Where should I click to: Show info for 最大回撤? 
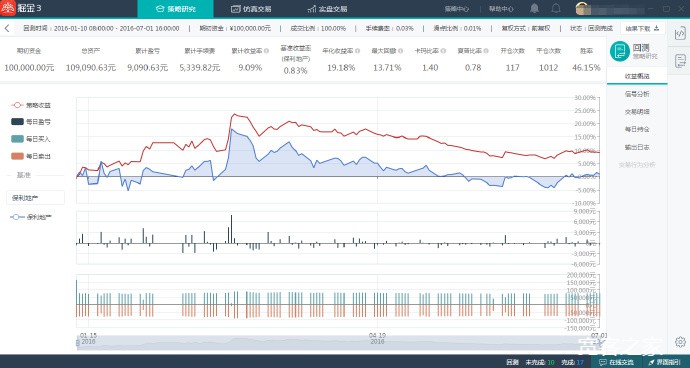click(400, 51)
